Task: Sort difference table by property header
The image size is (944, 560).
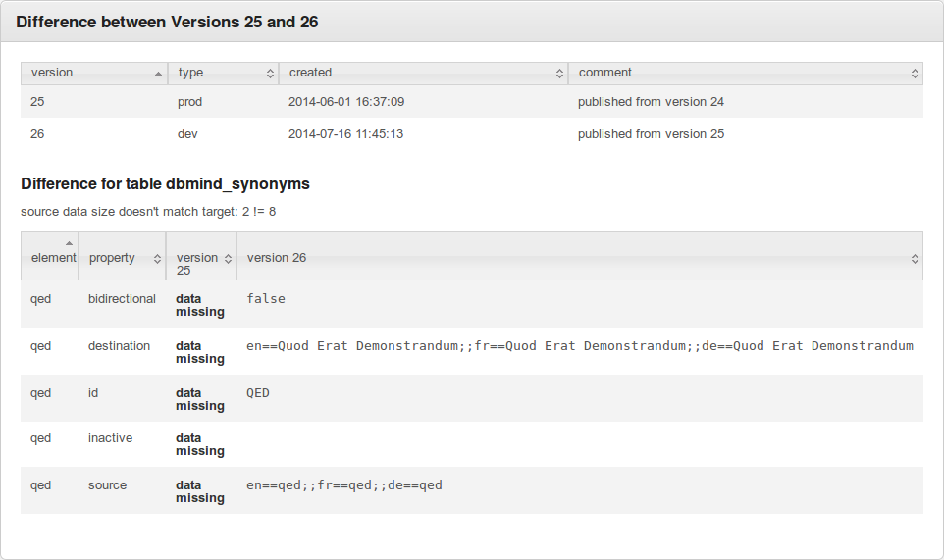Action: [112, 258]
